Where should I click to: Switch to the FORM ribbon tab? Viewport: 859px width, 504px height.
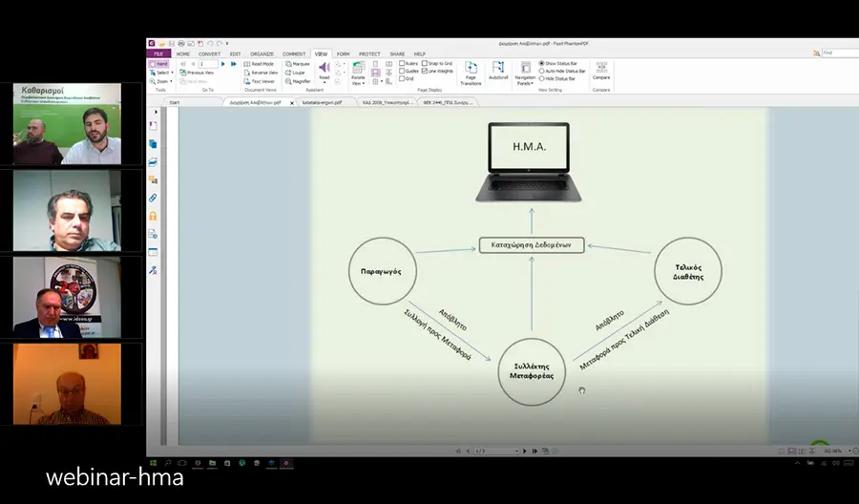[x=343, y=53]
